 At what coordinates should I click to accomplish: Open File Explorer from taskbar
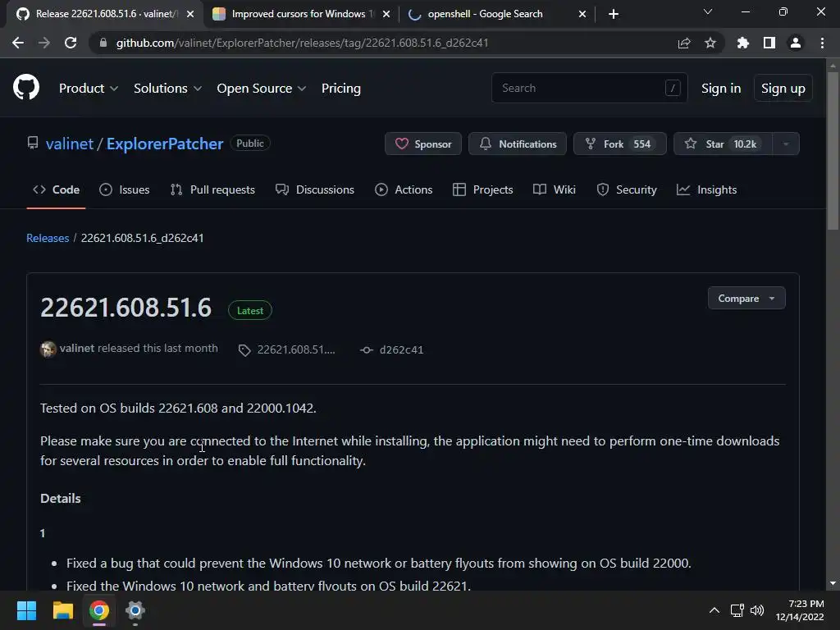tap(62, 610)
